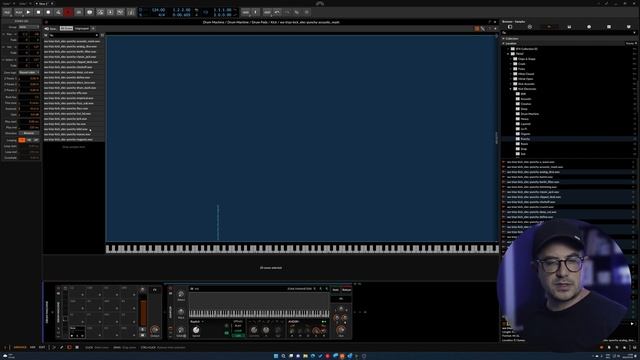Click the 124.00 tempo field
Viewport: 640px width, 360px height.
158,10
